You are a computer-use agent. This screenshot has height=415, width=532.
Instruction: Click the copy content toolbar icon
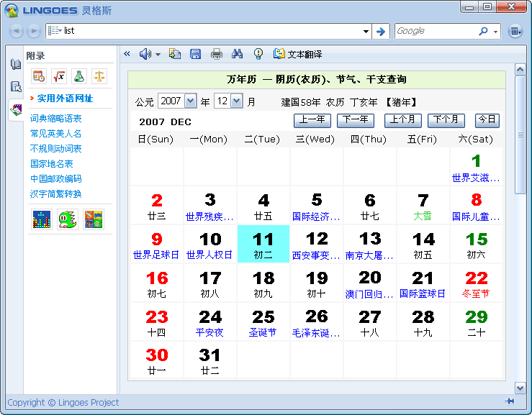[x=175, y=54]
